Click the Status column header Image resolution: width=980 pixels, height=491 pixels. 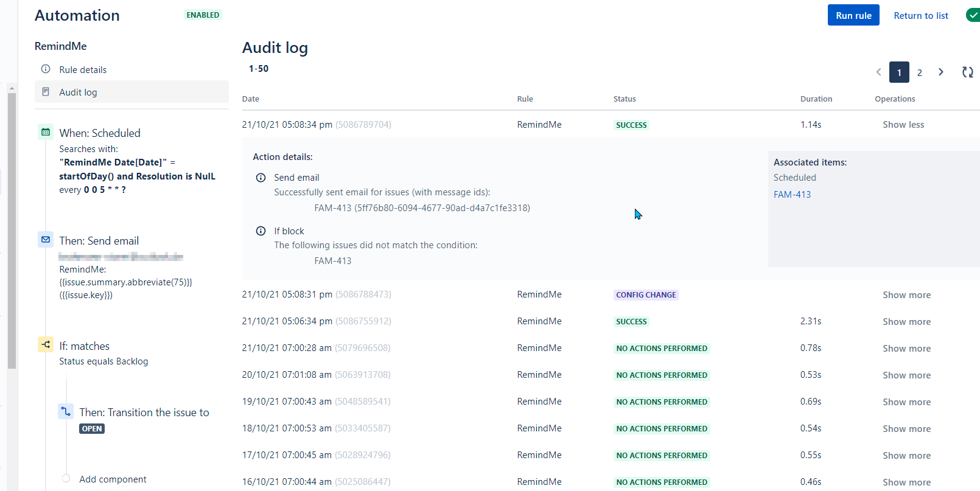click(625, 99)
